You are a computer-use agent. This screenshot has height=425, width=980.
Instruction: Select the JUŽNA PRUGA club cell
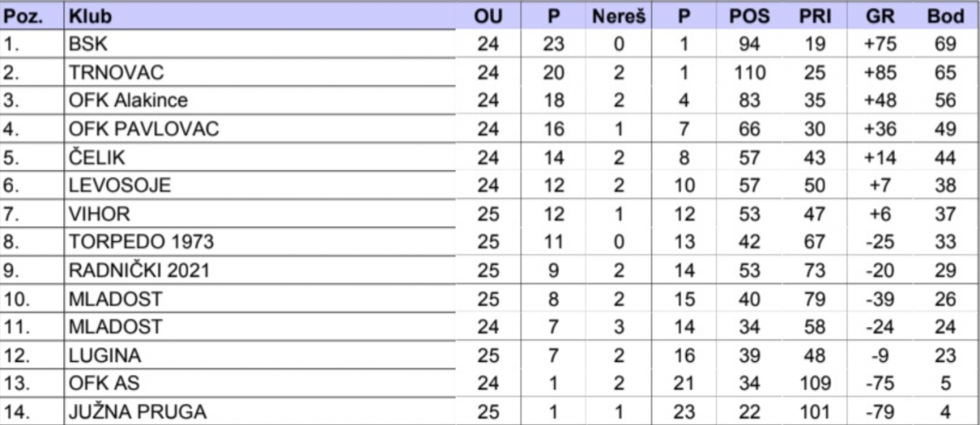point(260,412)
